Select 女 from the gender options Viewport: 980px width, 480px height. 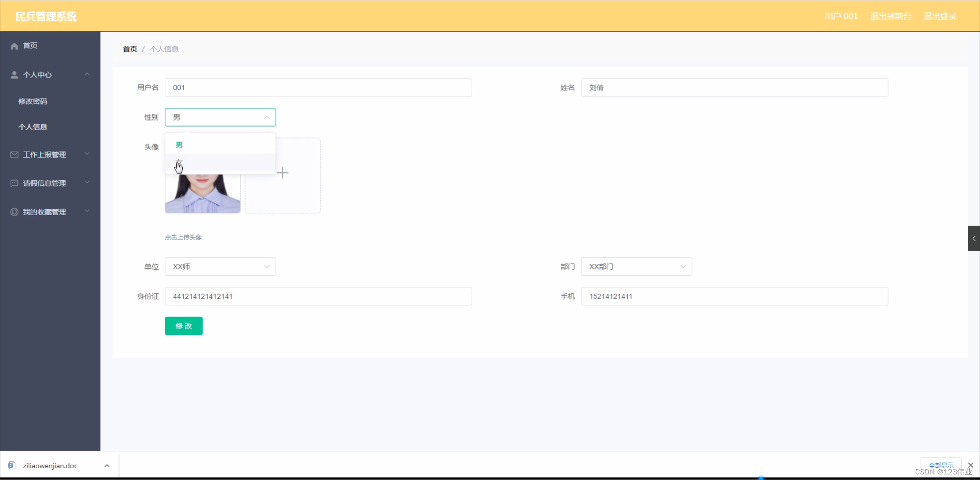coord(179,162)
